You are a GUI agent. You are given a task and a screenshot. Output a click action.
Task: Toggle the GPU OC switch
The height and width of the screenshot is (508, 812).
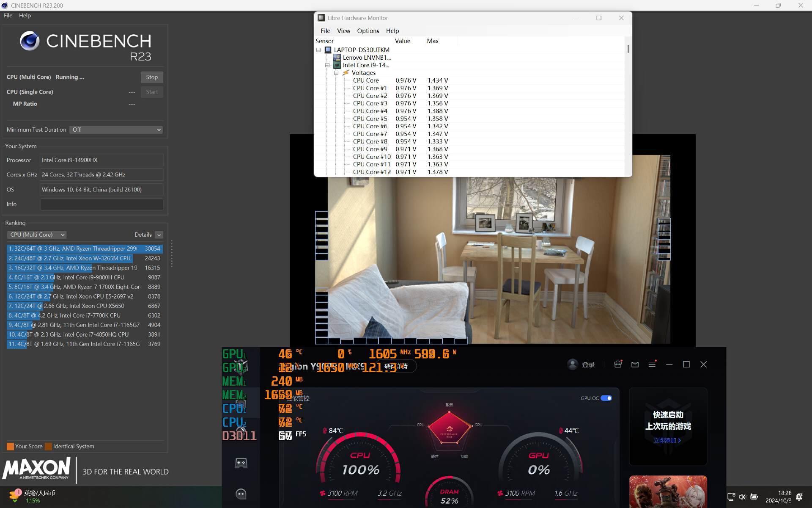pyautogui.click(x=606, y=398)
